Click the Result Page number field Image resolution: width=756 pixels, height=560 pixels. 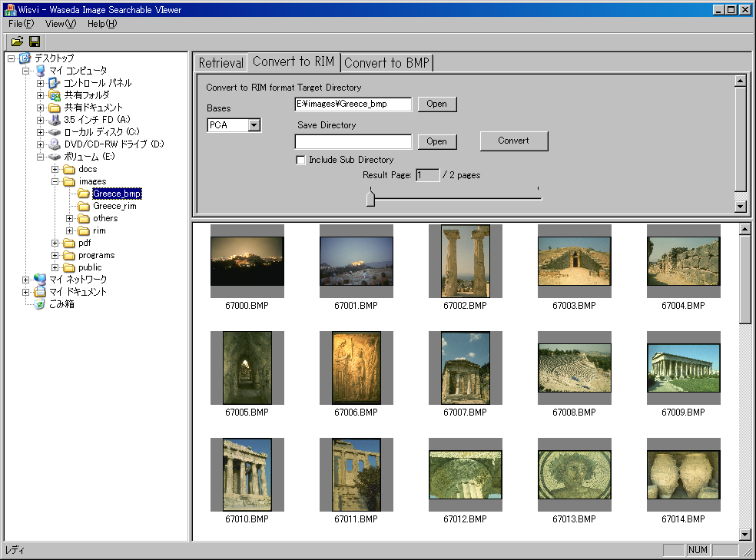(428, 175)
